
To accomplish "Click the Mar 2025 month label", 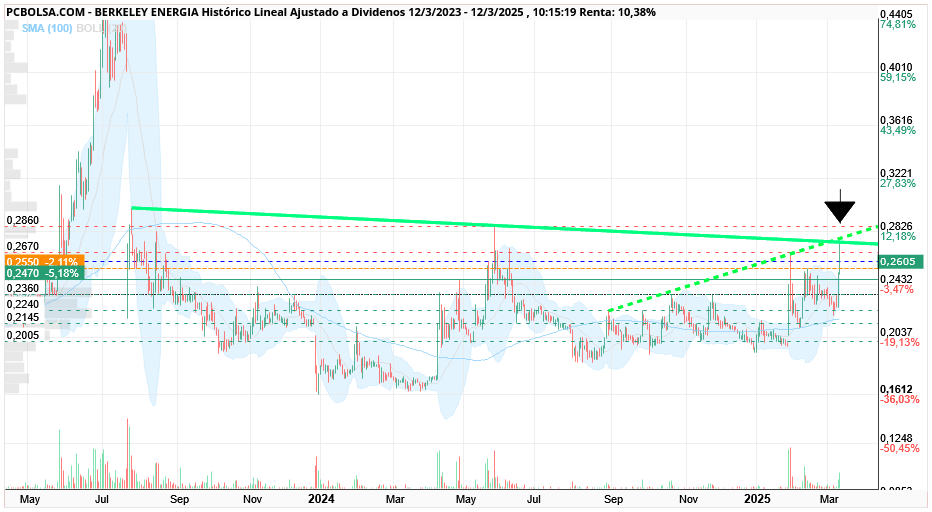I will (x=829, y=499).
